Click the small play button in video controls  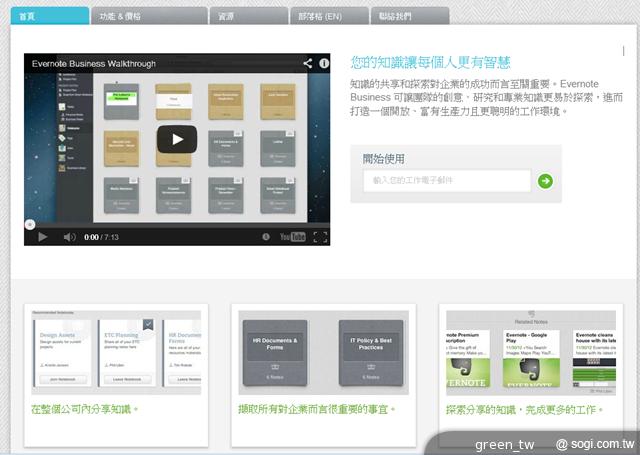tap(42, 237)
